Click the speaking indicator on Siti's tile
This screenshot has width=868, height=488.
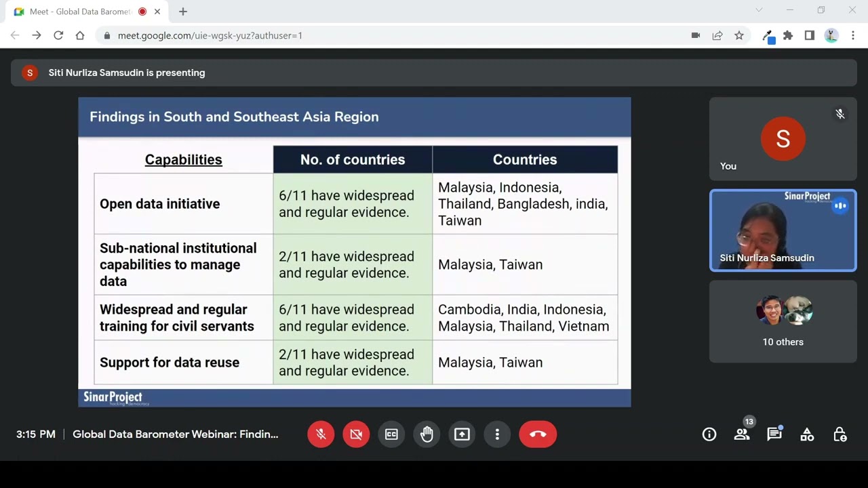pyautogui.click(x=840, y=205)
